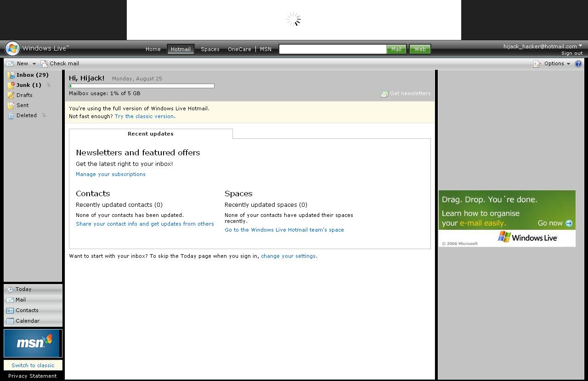Click the Junk folder icon
The image size is (588, 381).
[11, 85]
